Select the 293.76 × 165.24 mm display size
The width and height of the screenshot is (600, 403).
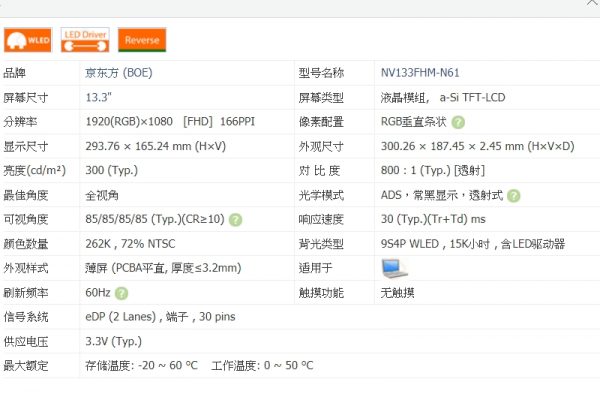point(156,146)
